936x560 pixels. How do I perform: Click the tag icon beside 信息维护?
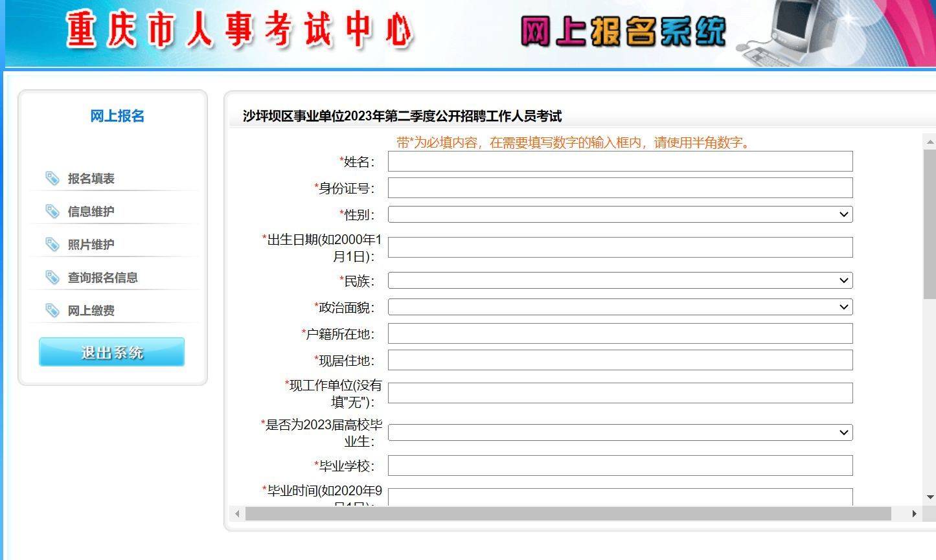pyautogui.click(x=52, y=211)
